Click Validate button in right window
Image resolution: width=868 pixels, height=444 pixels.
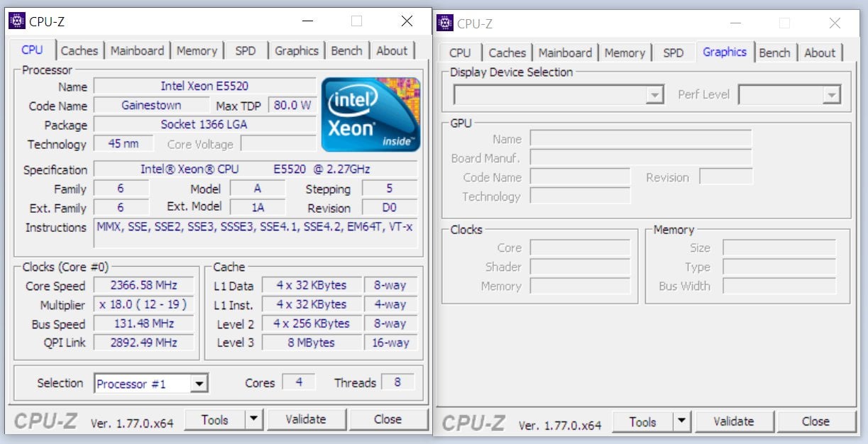tap(734, 422)
